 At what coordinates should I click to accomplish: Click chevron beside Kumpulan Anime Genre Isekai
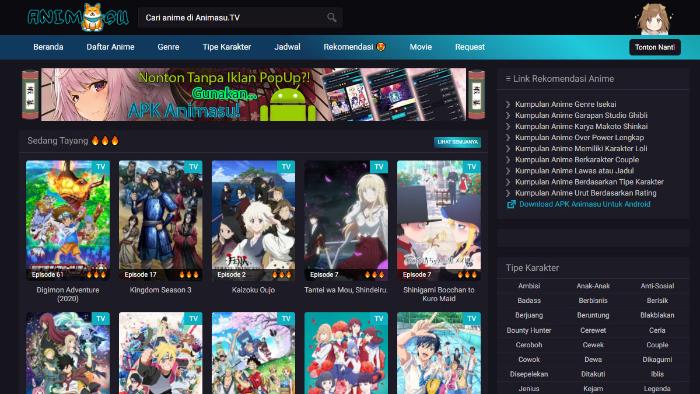[508, 104]
